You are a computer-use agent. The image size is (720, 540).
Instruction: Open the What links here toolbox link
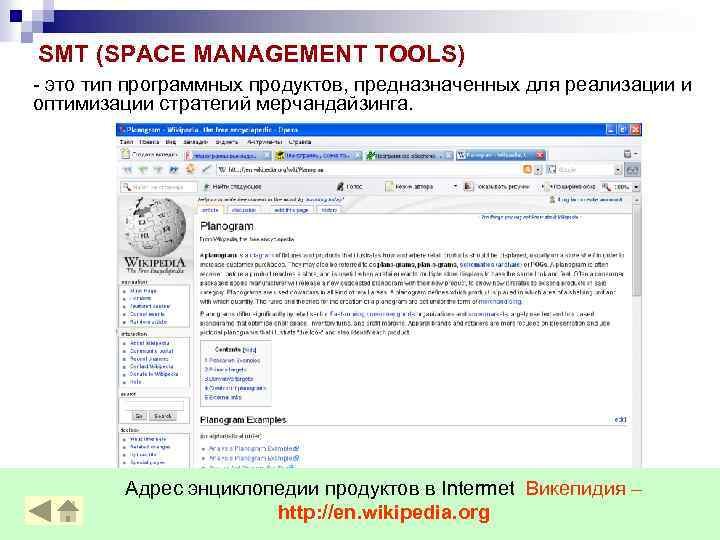pyautogui.click(x=148, y=439)
